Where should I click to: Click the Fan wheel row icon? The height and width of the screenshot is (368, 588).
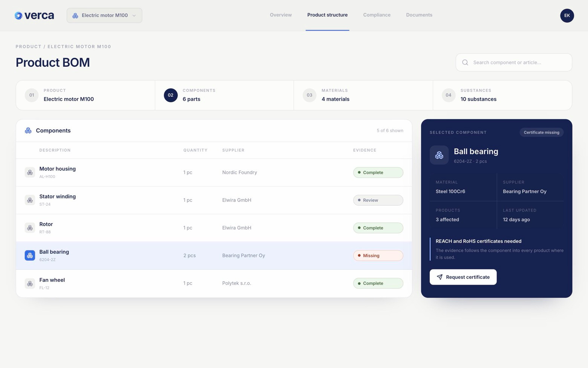pyautogui.click(x=30, y=283)
